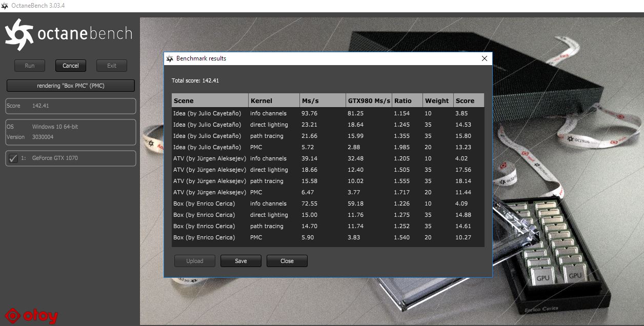The image size is (644, 326).
Task: Click the 18.14 score value
Action: click(x=463, y=181)
